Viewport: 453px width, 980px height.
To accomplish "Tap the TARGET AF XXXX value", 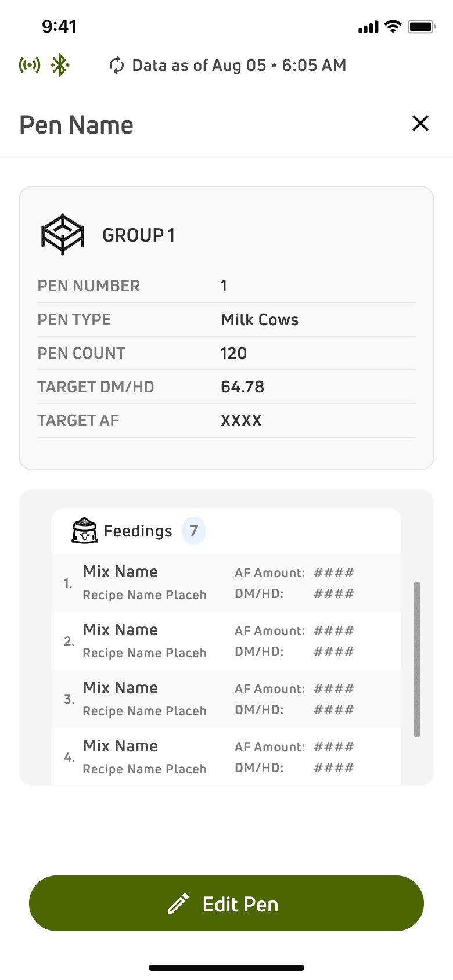I will pos(241,420).
